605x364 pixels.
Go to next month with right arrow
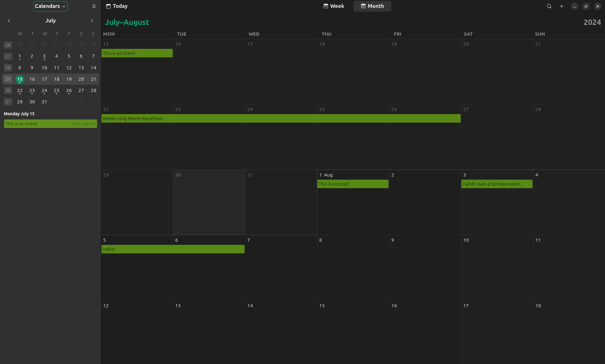(x=92, y=21)
